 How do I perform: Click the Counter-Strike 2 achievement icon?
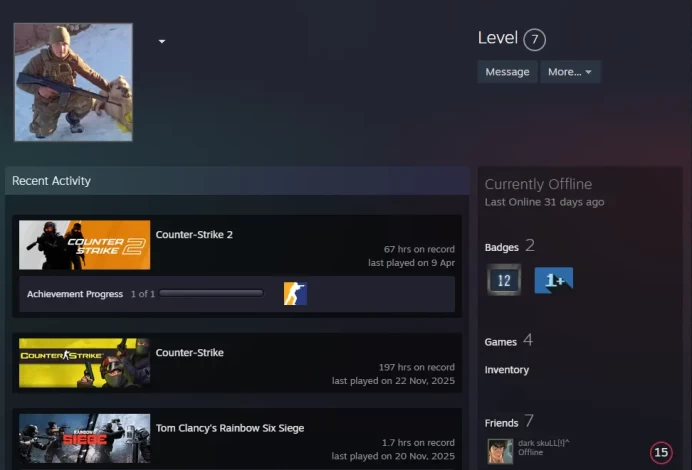click(x=295, y=294)
